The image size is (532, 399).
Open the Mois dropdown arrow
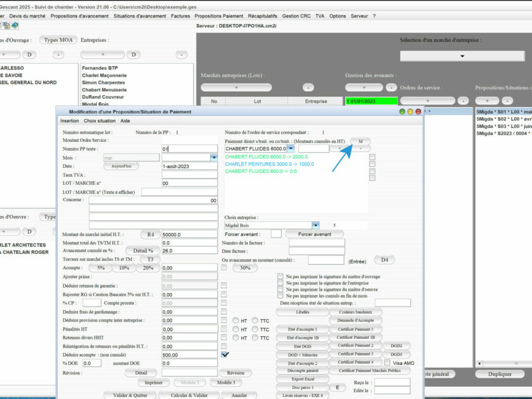coord(214,158)
